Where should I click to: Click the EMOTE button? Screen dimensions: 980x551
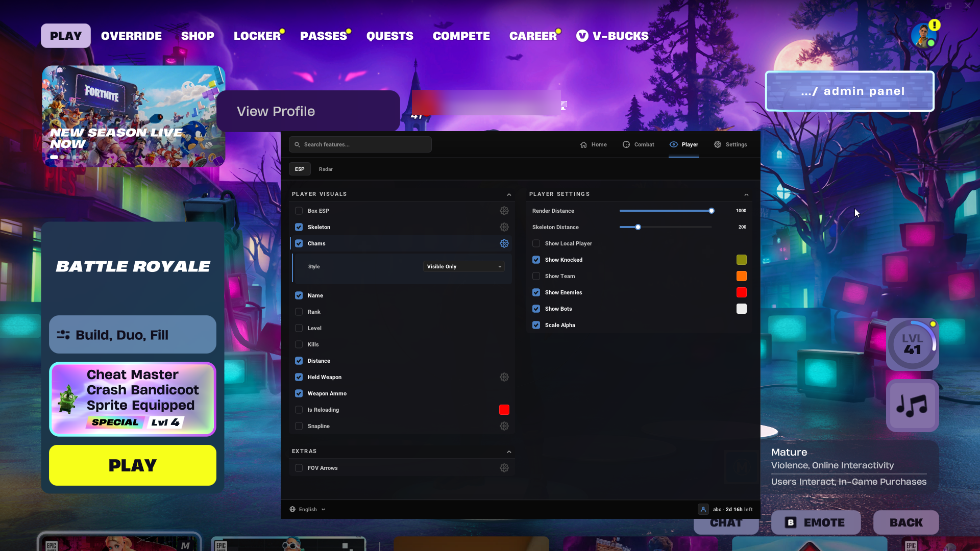pyautogui.click(x=816, y=522)
